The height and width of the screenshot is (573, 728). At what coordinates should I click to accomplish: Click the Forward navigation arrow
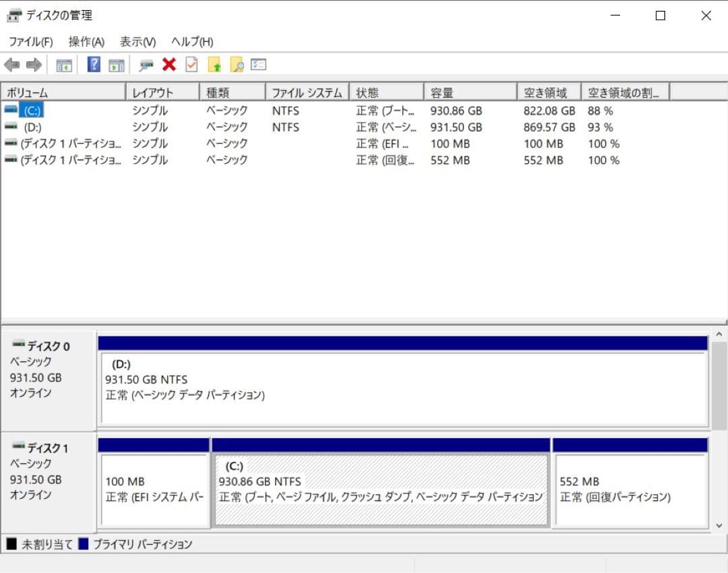pyautogui.click(x=30, y=64)
